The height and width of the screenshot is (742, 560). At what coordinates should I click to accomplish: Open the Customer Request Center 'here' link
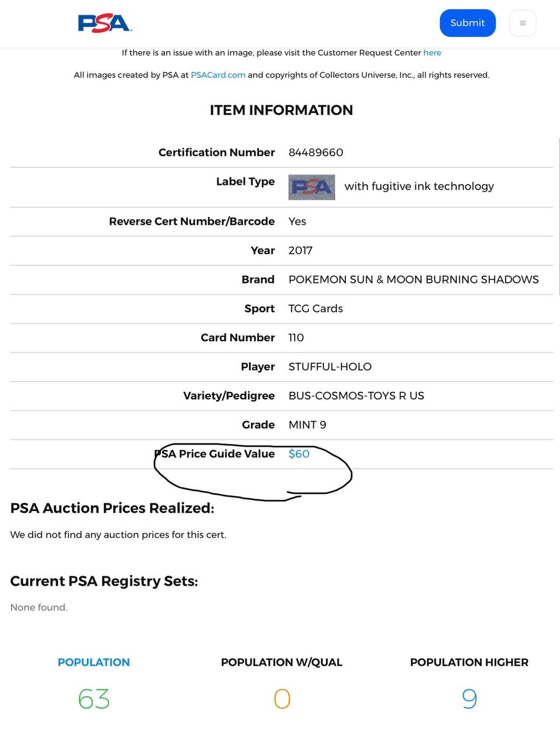coord(432,52)
